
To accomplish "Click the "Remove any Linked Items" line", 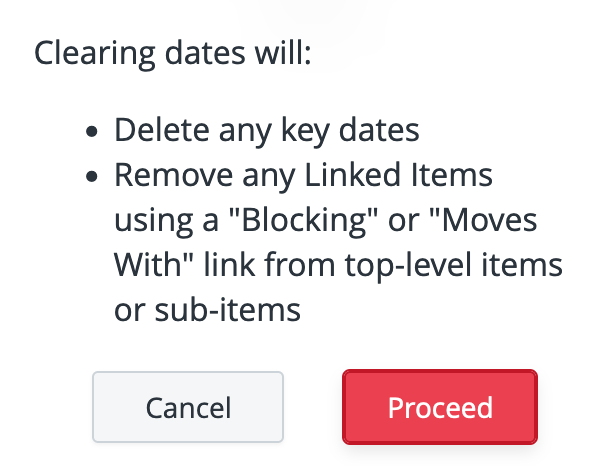I will (303, 175).
